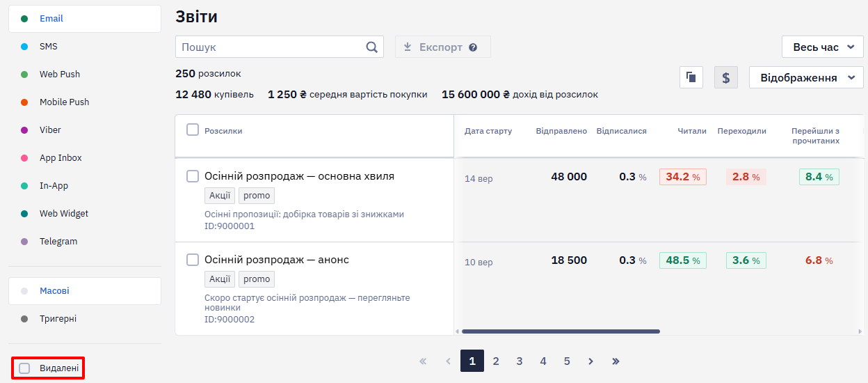Select the Web Push channel

pyautogui.click(x=85, y=75)
